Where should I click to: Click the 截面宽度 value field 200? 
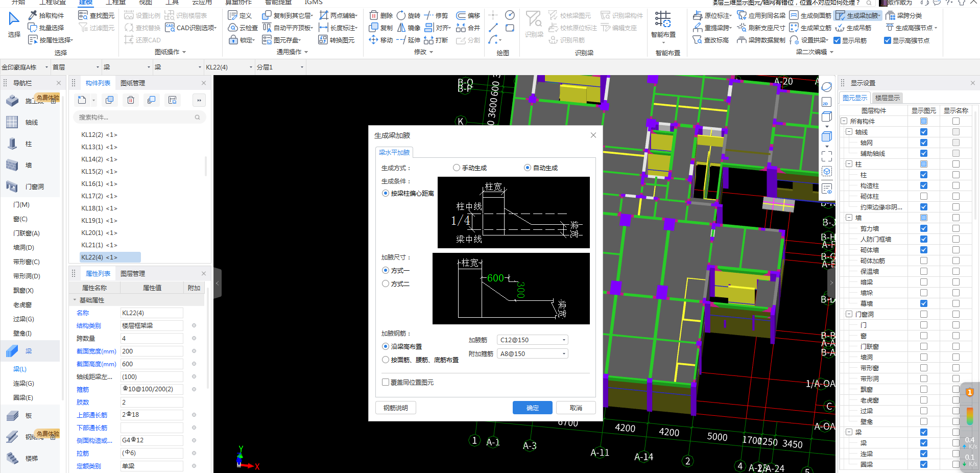coord(152,351)
